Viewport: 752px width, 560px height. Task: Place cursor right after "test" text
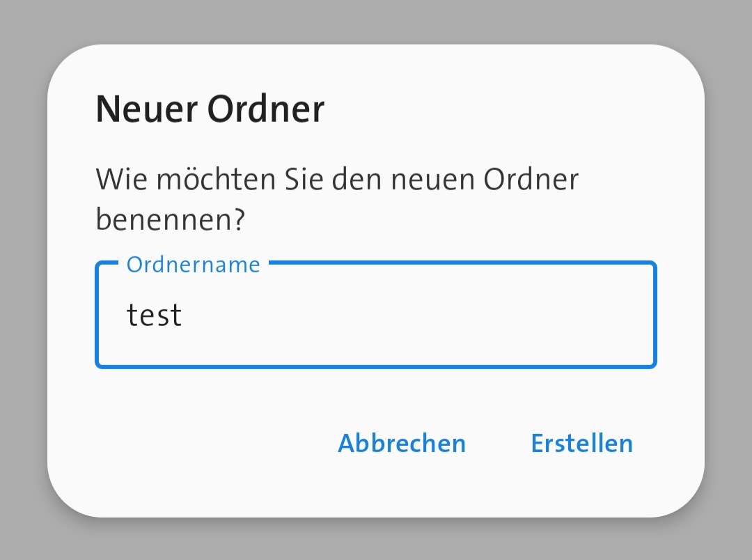(184, 315)
